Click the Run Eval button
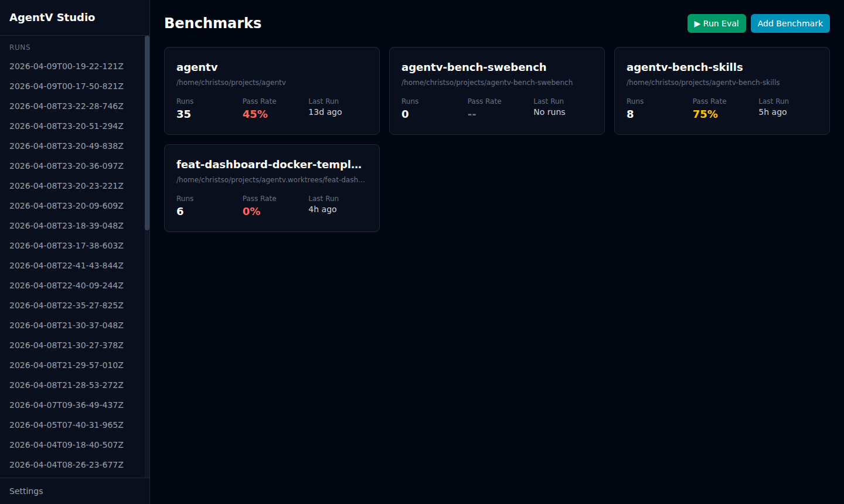Viewport: 844px width, 504px height. point(716,23)
